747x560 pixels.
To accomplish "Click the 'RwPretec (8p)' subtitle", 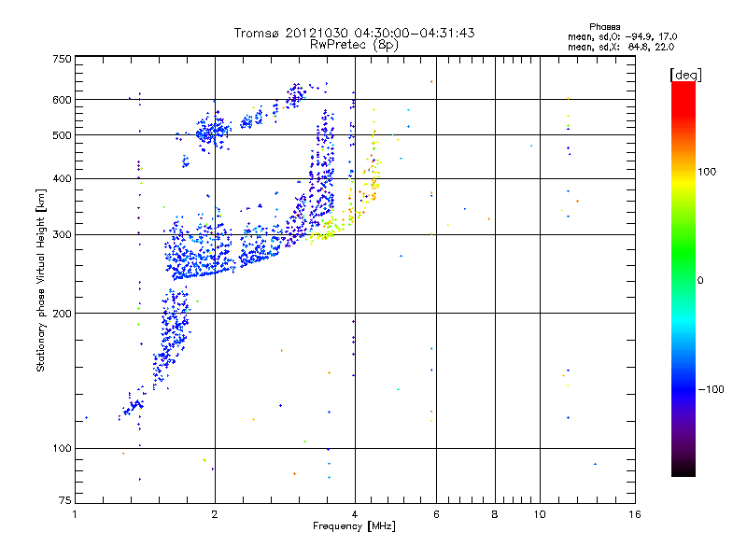I will point(354,45).
